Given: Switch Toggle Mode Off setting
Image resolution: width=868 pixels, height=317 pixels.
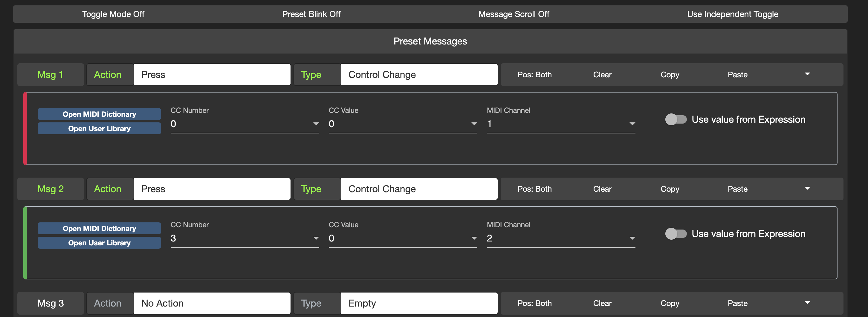Looking at the screenshot, I should click(x=113, y=14).
